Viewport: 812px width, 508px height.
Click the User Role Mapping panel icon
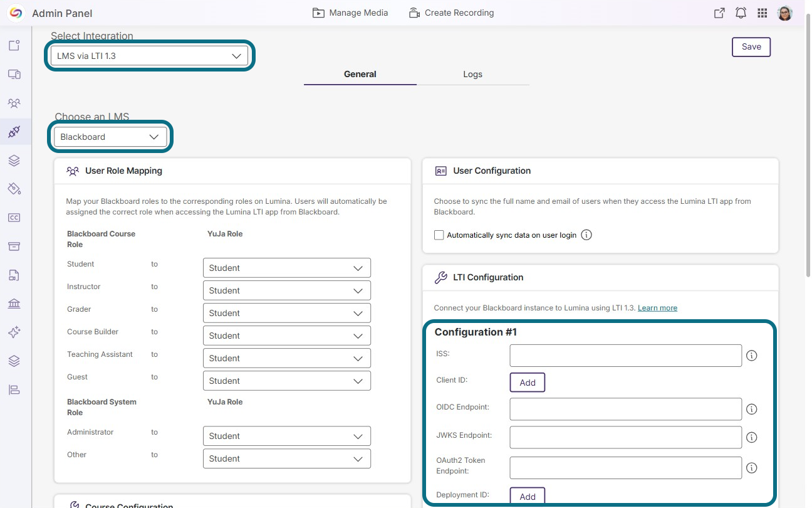(x=73, y=171)
